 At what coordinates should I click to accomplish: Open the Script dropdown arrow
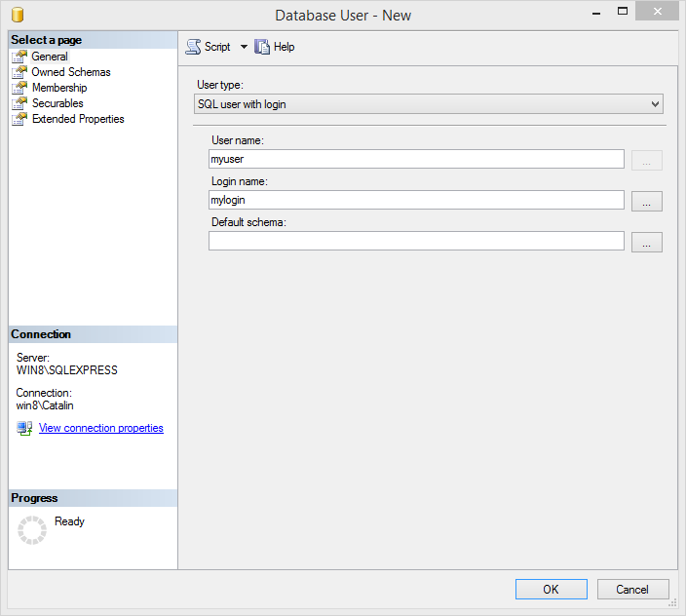point(244,47)
